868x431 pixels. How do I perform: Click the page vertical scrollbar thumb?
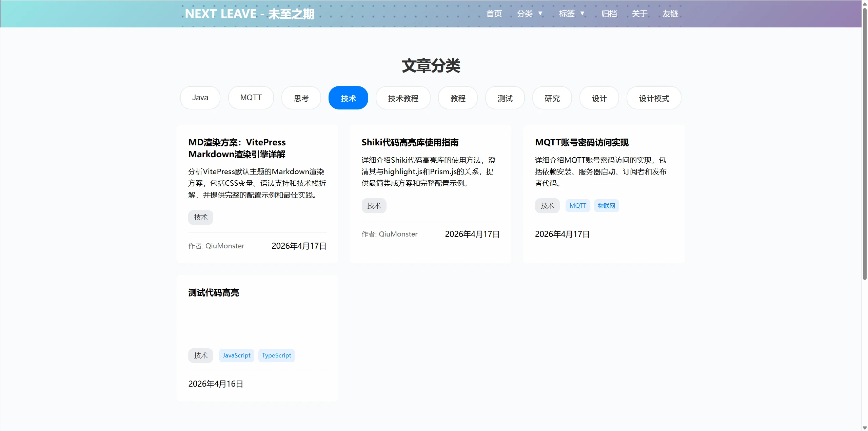[865, 144]
